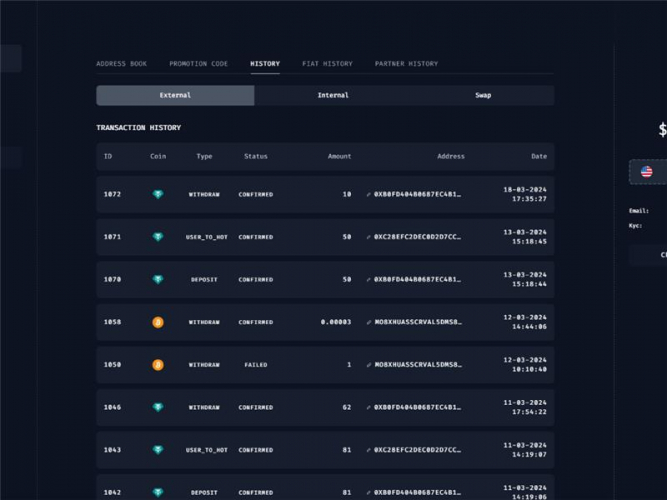Click the amount 0.00003 in row 1058
Viewport: 667px width, 500px height.
pyautogui.click(x=336, y=322)
